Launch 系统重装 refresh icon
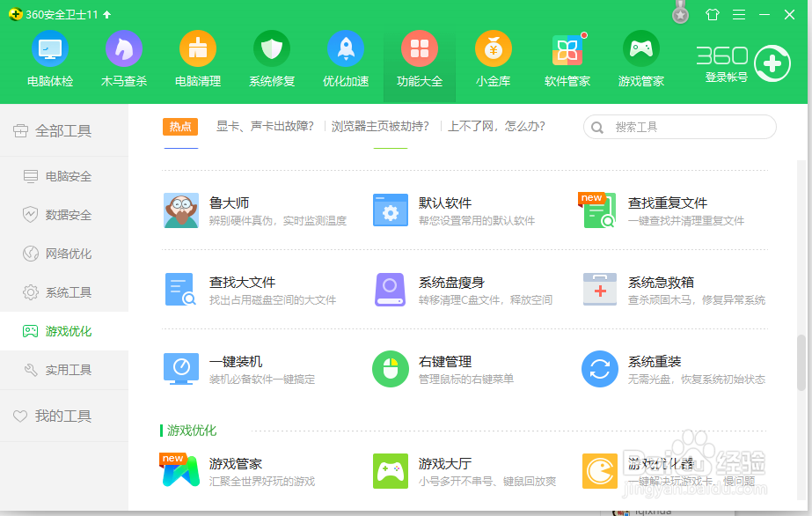 pyautogui.click(x=600, y=369)
